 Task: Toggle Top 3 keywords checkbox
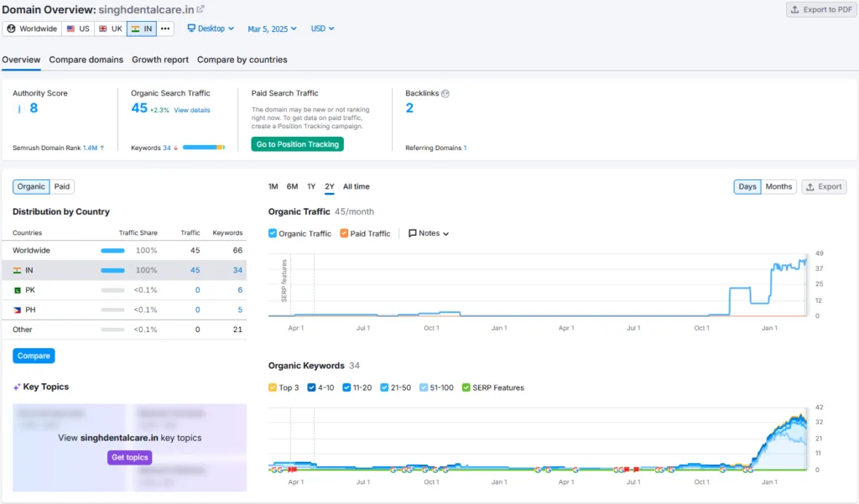click(273, 387)
